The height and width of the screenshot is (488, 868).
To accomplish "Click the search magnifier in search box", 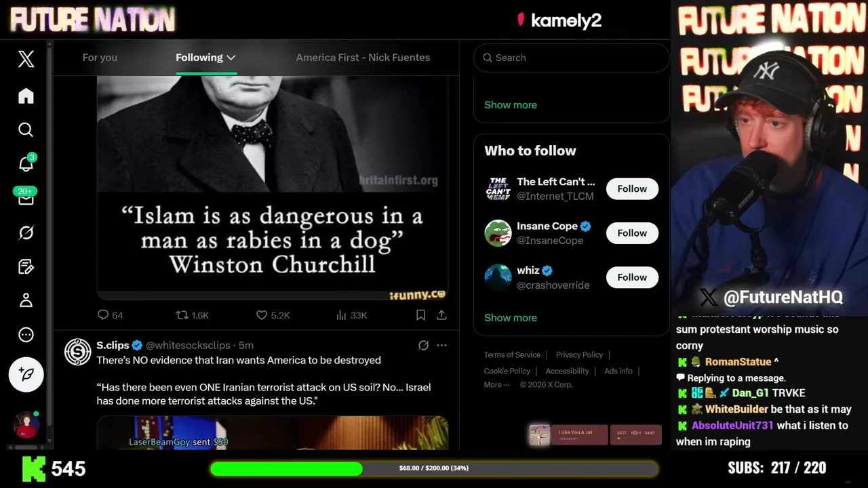I will click(488, 58).
